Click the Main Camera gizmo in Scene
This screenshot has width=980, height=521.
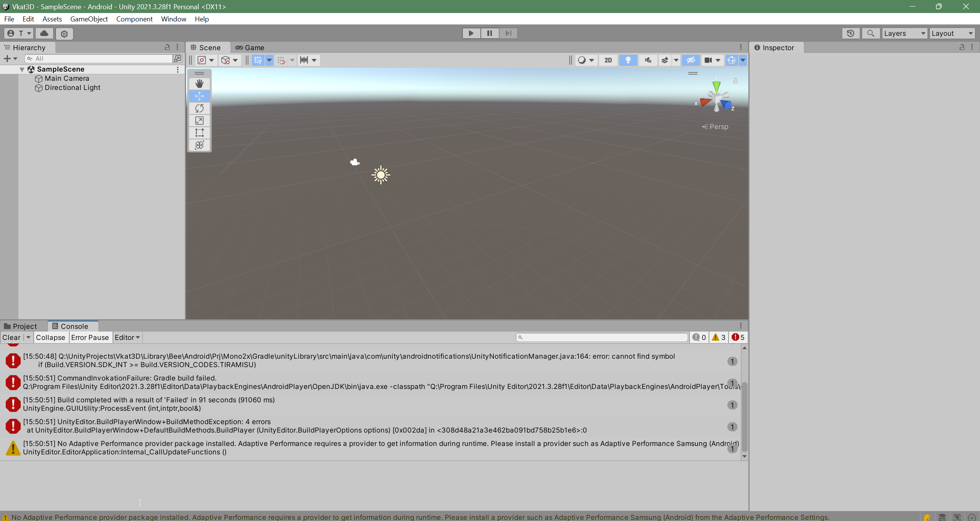pos(355,162)
